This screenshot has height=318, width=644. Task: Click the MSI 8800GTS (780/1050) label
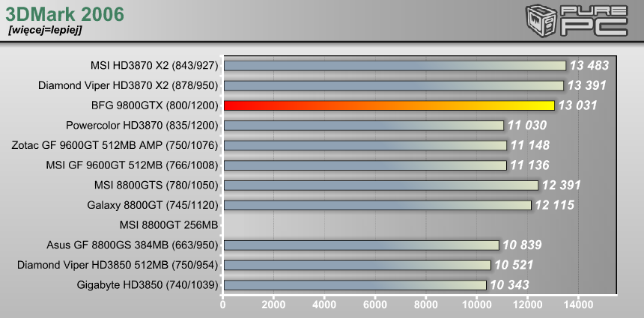point(156,185)
